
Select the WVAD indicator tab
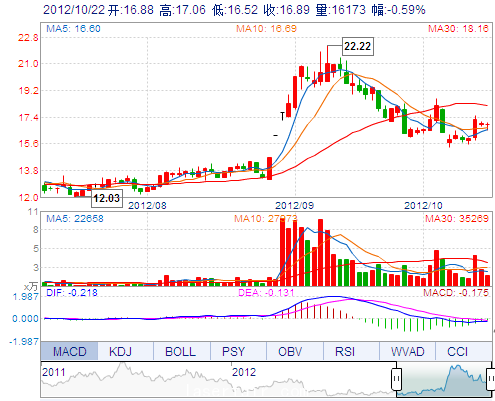(407, 351)
